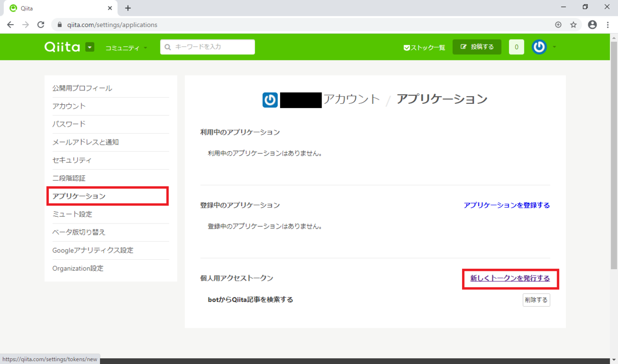Screen dimensions: 618x364
Task: Select メールアドレスと通知 in sidebar
Action: point(85,142)
